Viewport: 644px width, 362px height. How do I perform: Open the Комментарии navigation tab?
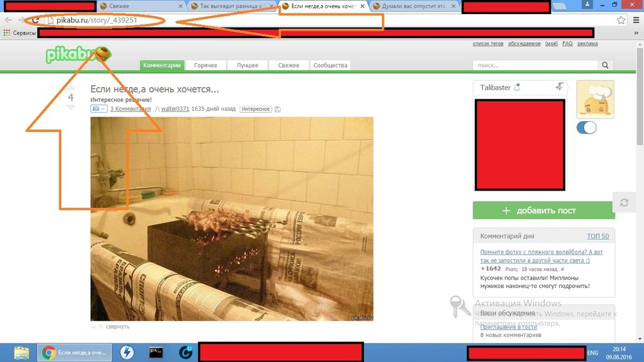[162, 65]
